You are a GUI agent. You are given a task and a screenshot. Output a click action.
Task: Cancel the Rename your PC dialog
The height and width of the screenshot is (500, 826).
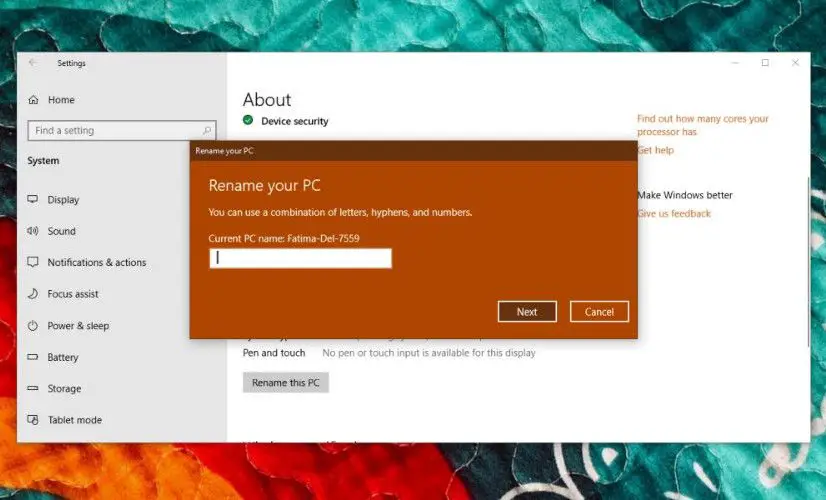click(x=599, y=312)
